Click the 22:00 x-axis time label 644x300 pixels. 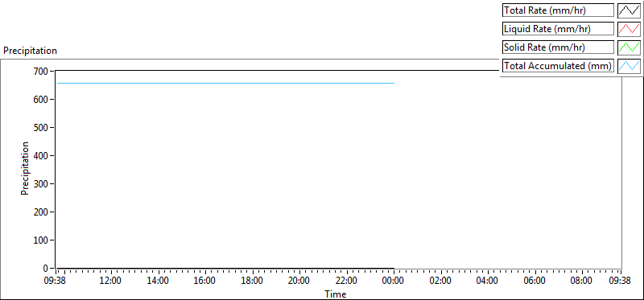[347, 282]
